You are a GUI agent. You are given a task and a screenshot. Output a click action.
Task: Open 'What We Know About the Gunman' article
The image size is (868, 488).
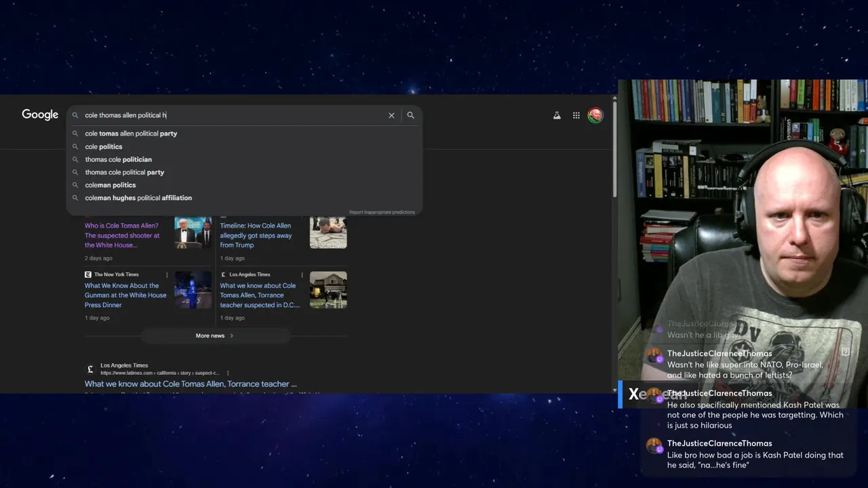click(x=125, y=295)
